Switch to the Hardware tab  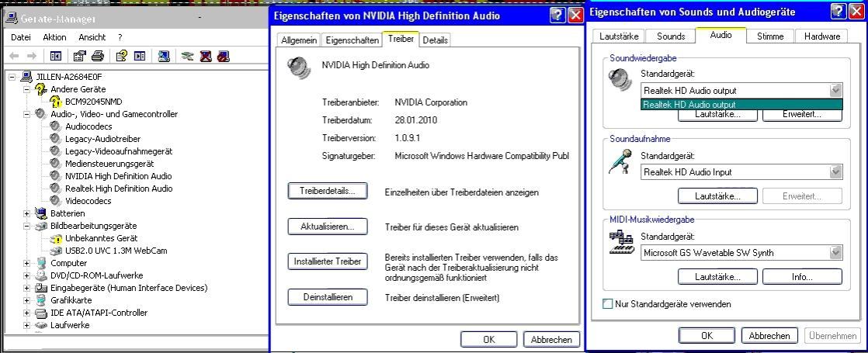click(x=822, y=36)
